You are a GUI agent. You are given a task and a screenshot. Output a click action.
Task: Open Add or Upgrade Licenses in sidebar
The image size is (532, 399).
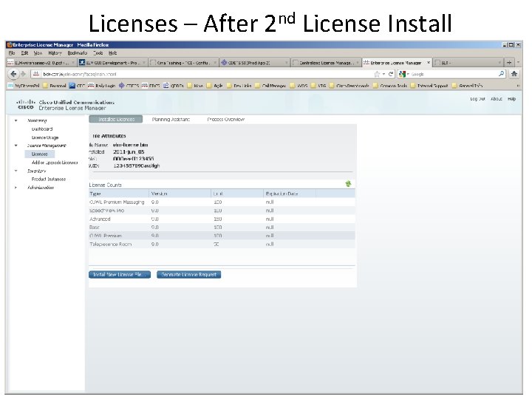click(55, 163)
